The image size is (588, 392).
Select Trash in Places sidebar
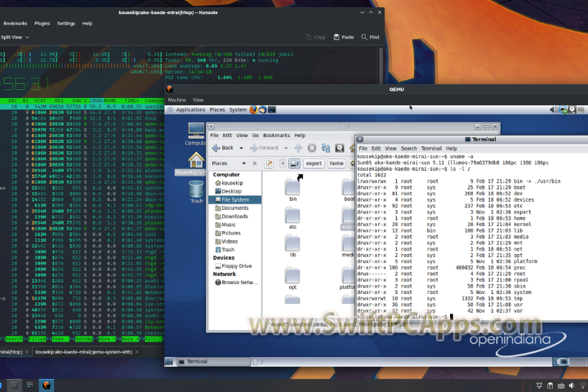tap(225, 249)
